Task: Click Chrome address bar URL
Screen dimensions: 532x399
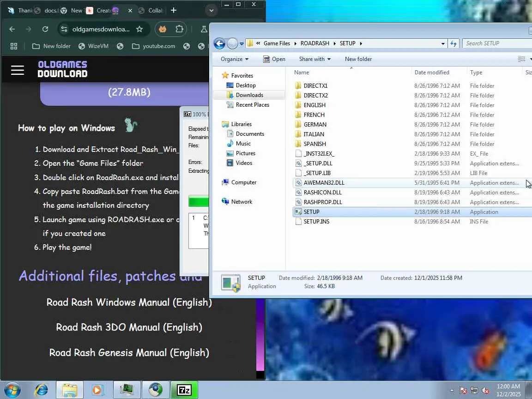Action: tap(101, 29)
